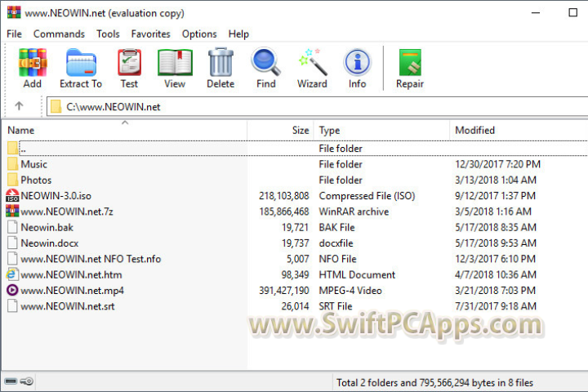Screen dimensions: 588x392
Task: Click modified date 12/30/2017 7:20 PM
Action: pos(497,164)
